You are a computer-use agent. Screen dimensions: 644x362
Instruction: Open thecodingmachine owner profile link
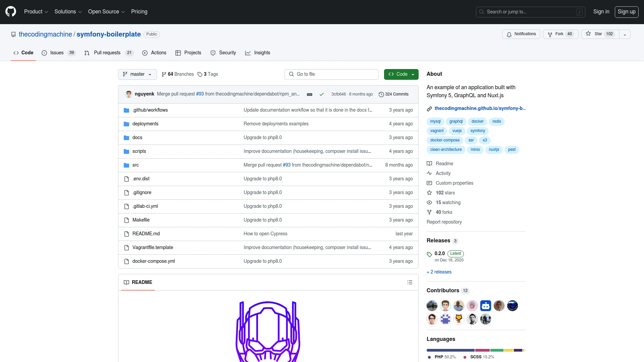tap(45, 34)
